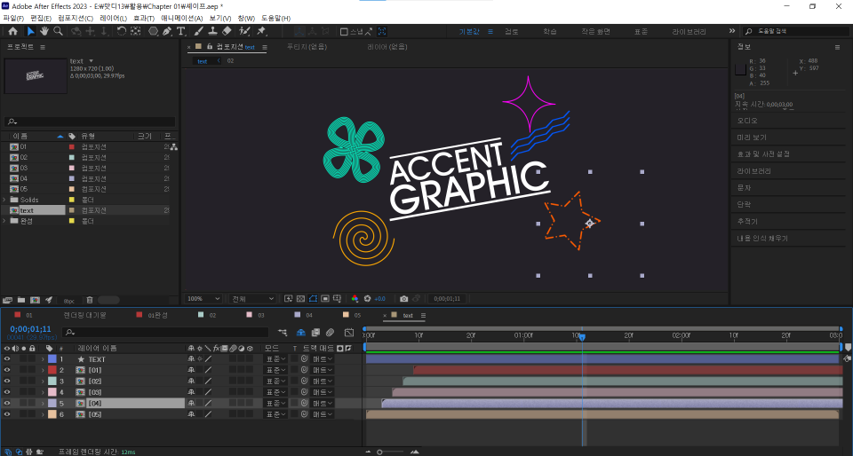Expand the 완성 folder in Project panel
The width and height of the screenshot is (853, 456).
click(x=4, y=221)
